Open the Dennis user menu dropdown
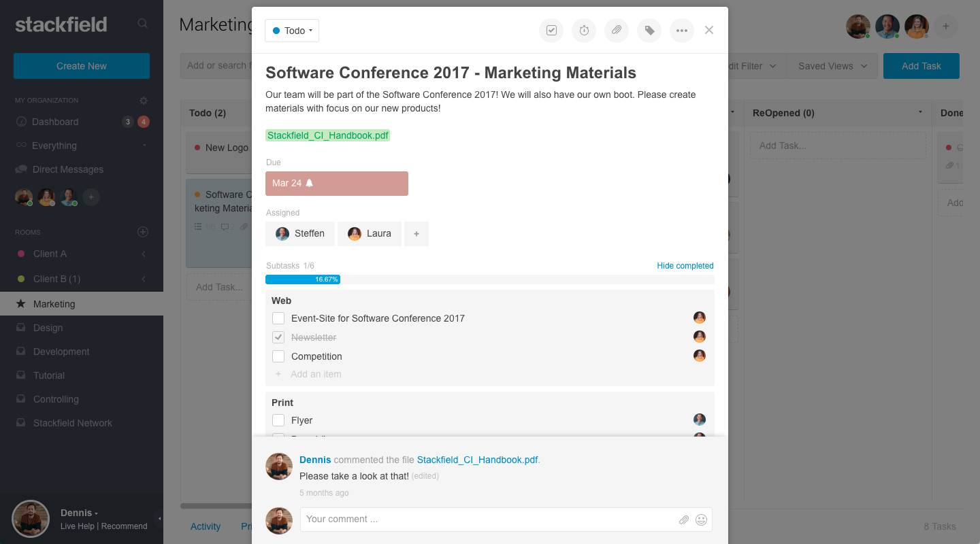 80,513
